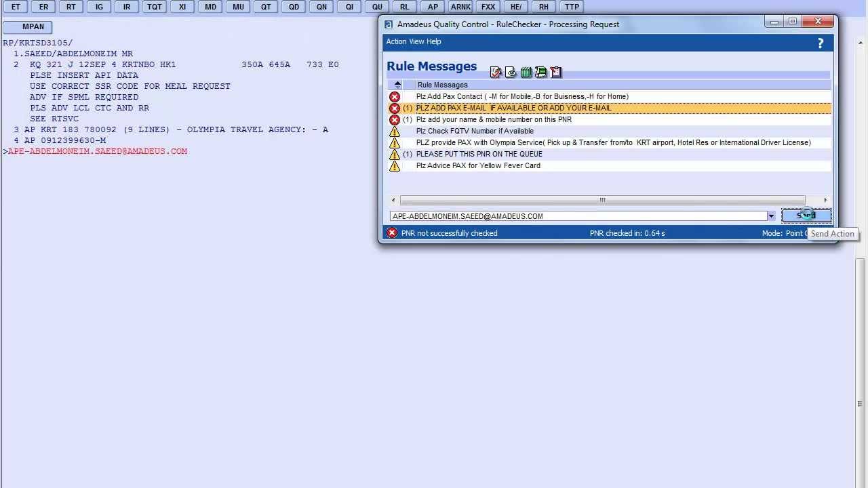Click the IR quick command button
The width and height of the screenshot is (868, 488).
coord(127,7)
